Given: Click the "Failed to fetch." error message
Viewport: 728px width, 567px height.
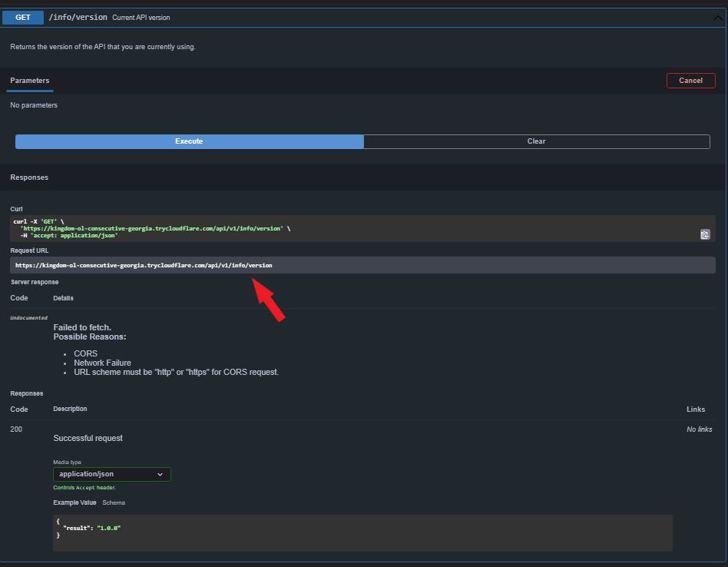Looking at the screenshot, I should [x=82, y=327].
